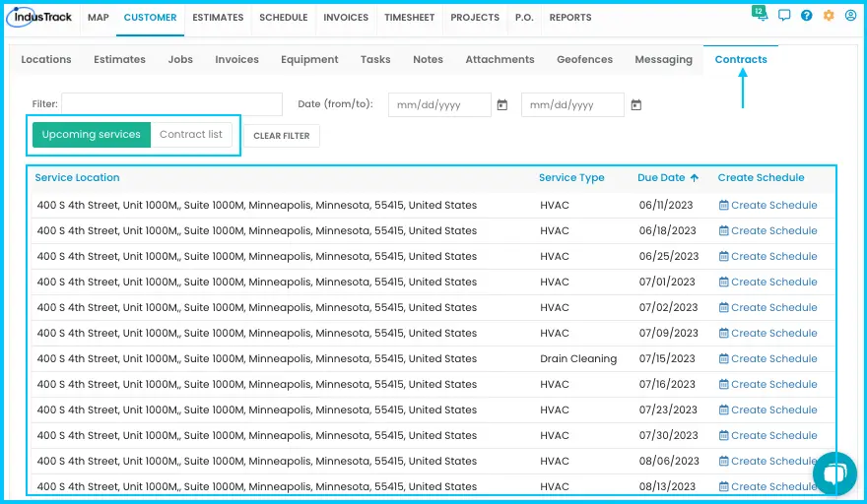This screenshot has width=867, height=504.
Task: Focus the to date input field
Action: point(572,105)
